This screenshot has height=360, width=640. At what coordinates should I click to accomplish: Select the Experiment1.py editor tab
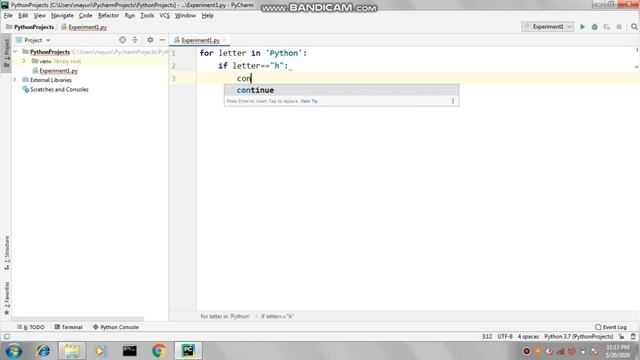[x=200, y=40]
